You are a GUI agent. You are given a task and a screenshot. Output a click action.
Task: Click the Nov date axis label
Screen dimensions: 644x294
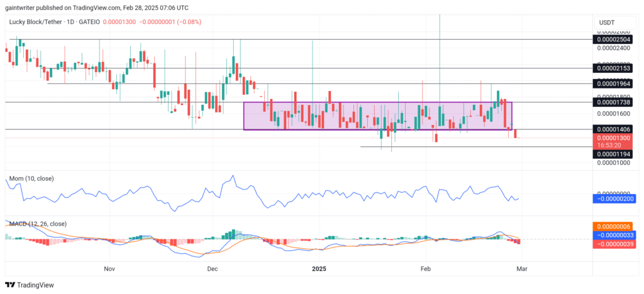point(109,269)
